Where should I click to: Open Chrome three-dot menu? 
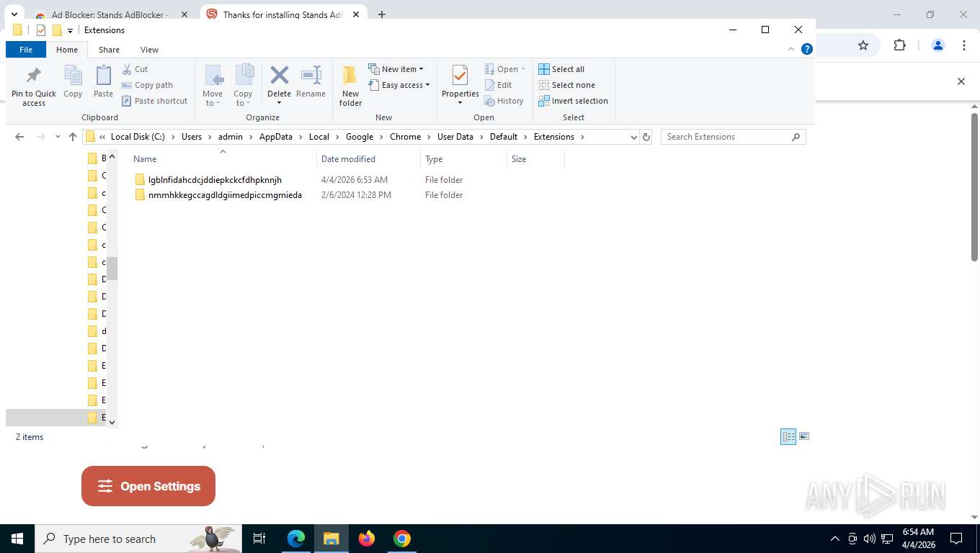tap(964, 45)
